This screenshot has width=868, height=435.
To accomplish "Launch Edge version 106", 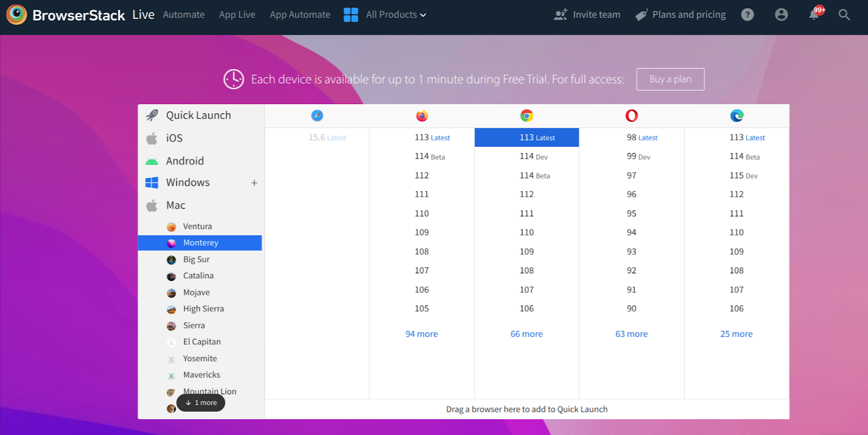I will [x=737, y=309].
